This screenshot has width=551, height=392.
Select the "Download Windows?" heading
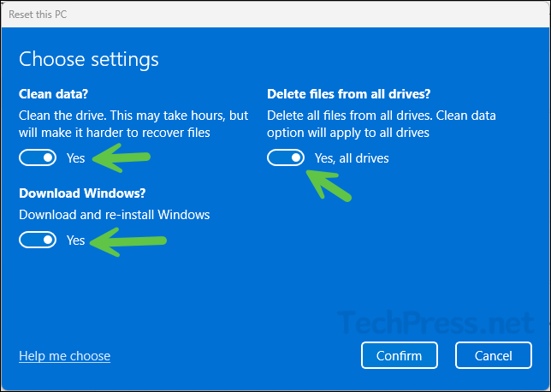pos(75,194)
